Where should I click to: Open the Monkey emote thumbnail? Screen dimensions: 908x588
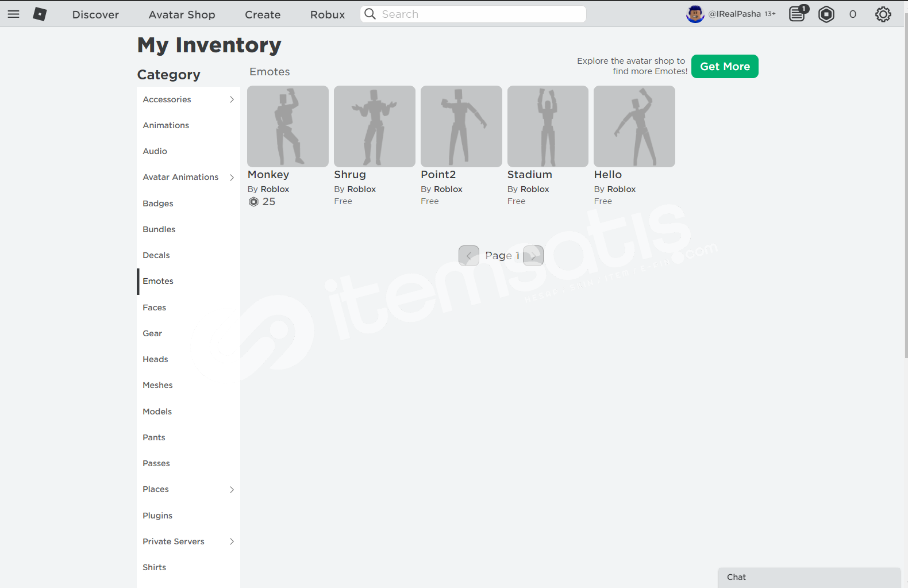click(x=288, y=126)
